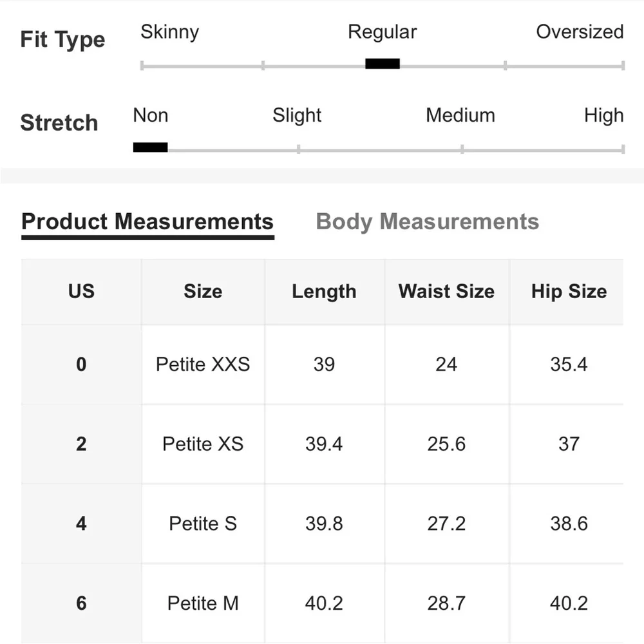Click the Waist Size header
644x644 pixels.
446,291
